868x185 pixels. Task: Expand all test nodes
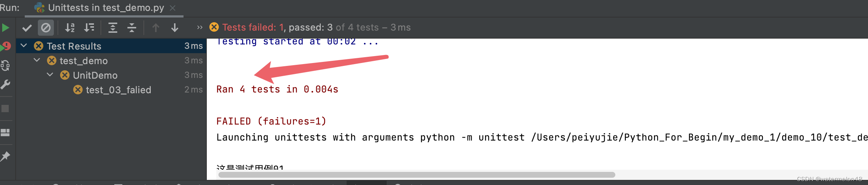click(113, 28)
